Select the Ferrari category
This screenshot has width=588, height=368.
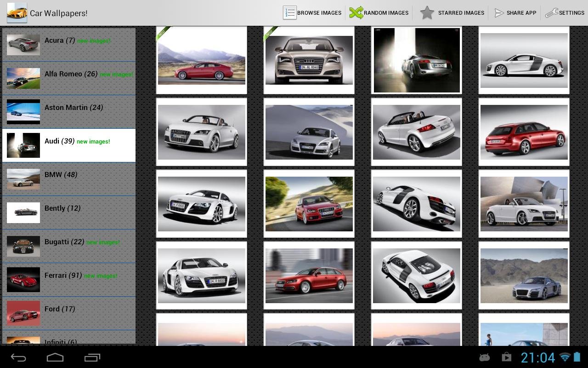pos(69,280)
